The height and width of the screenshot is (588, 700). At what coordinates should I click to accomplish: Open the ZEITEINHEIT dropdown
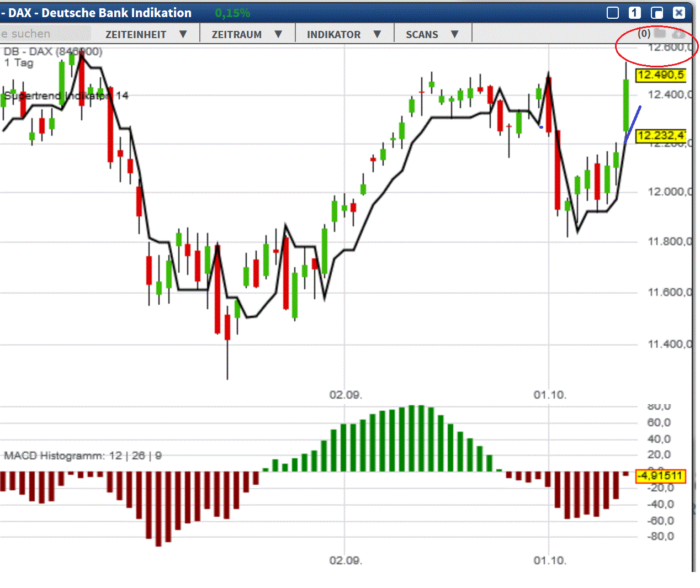144,34
